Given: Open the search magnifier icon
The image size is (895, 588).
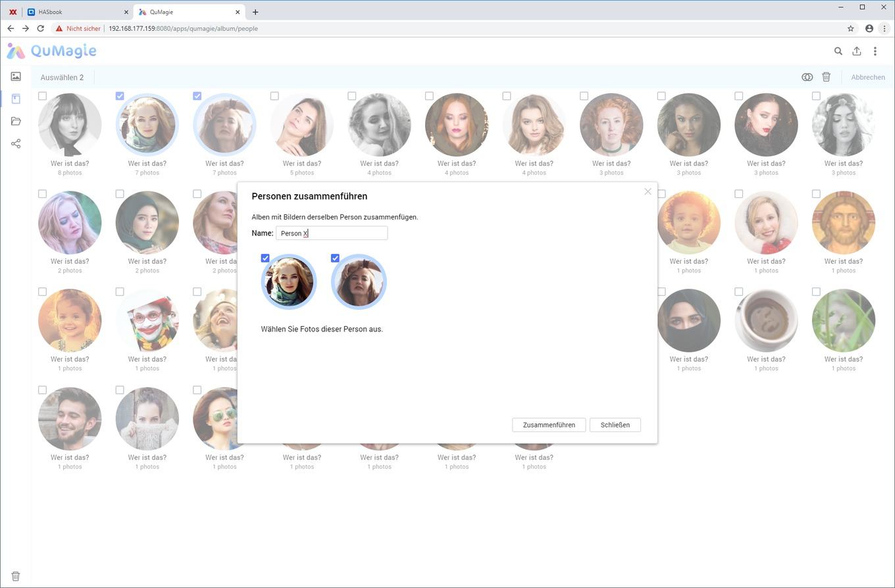Looking at the screenshot, I should 838,51.
